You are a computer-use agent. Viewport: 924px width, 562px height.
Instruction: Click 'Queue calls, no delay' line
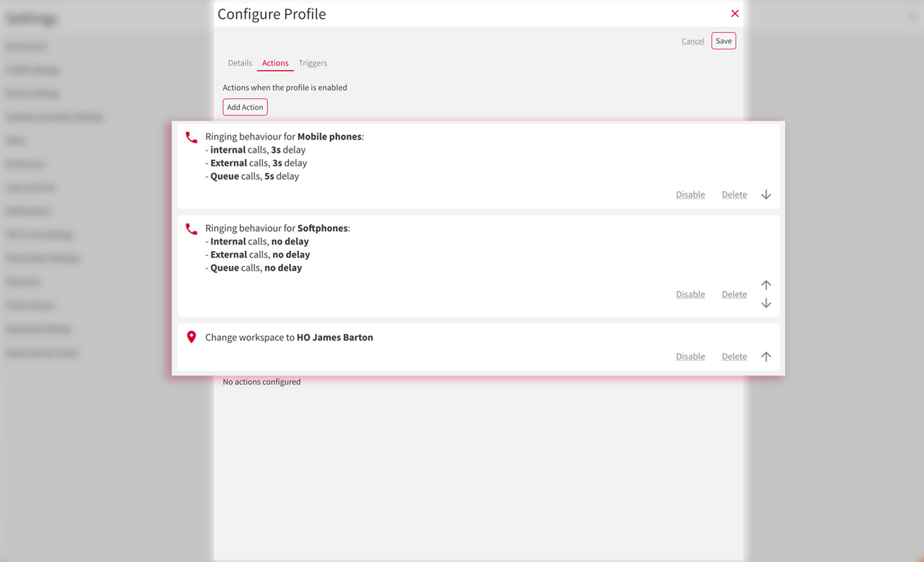[254, 267]
